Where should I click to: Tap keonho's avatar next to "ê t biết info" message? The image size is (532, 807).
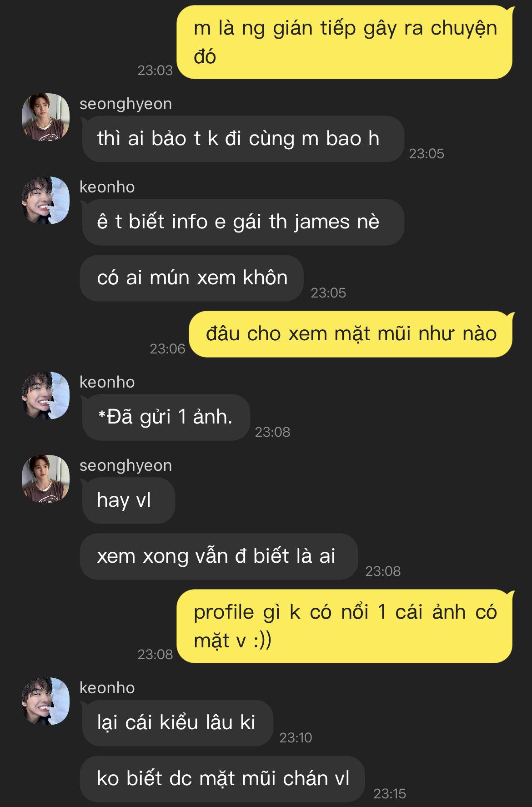(x=45, y=200)
